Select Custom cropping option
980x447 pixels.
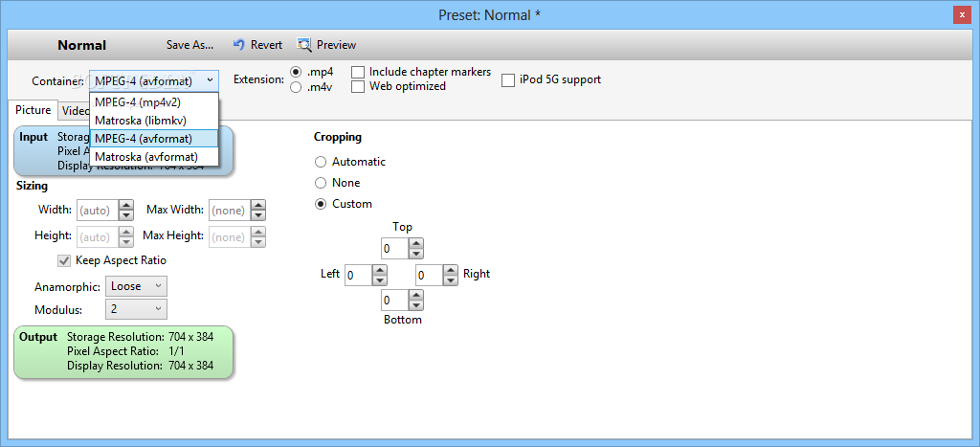tap(321, 205)
